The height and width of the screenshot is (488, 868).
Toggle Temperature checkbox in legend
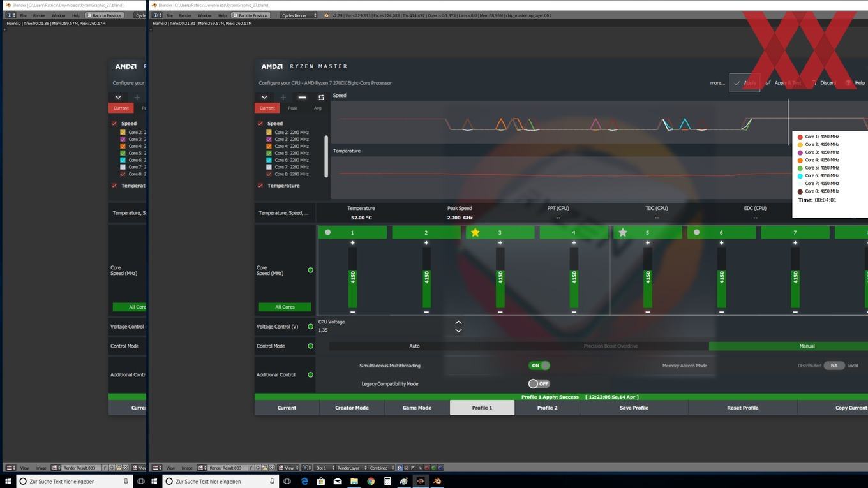point(260,186)
